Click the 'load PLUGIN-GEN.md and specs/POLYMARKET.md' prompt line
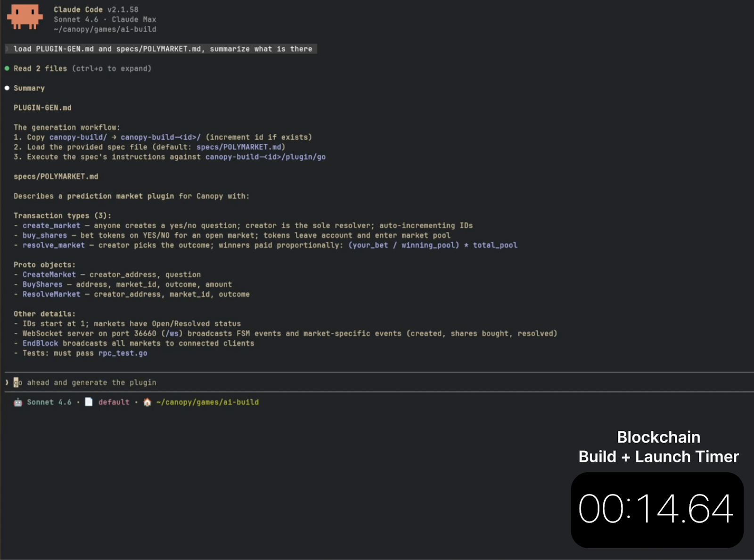This screenshot has height=560, width=754. (x=161, y=49)
